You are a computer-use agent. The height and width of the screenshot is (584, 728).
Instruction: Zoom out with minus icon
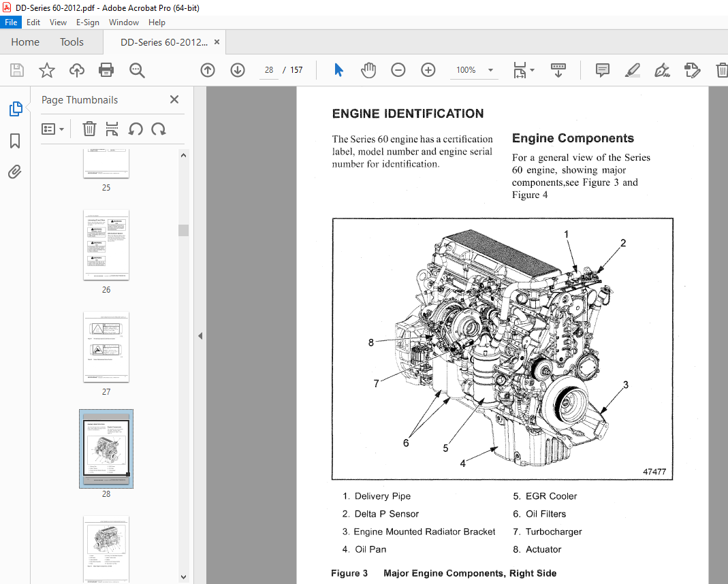pos(398,70)
